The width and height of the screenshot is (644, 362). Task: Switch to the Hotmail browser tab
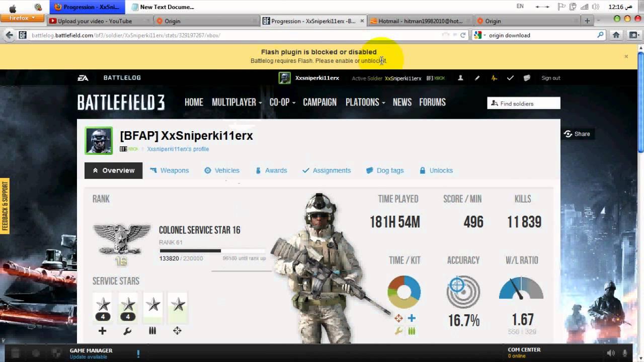421,21
